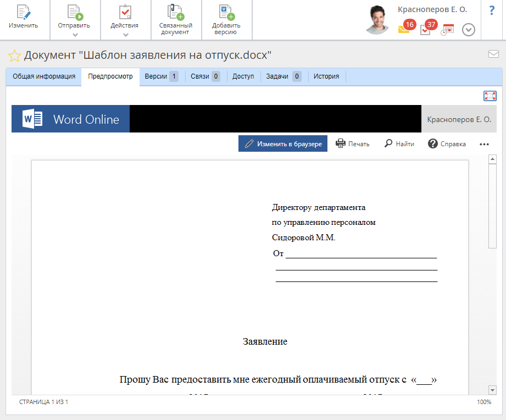Expand the user menu circle chevron
This screenshot has height=420, width=506.
click(468, 30)
